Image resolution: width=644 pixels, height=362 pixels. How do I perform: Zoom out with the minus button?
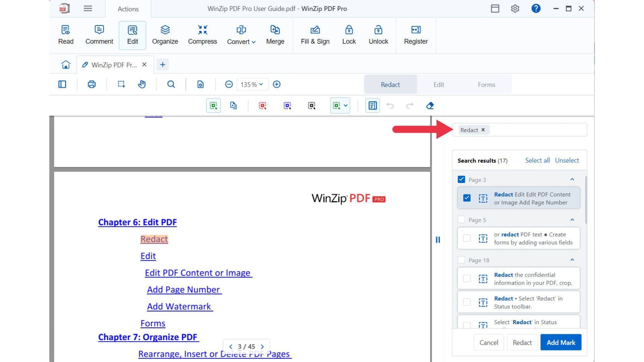point(229,84)
